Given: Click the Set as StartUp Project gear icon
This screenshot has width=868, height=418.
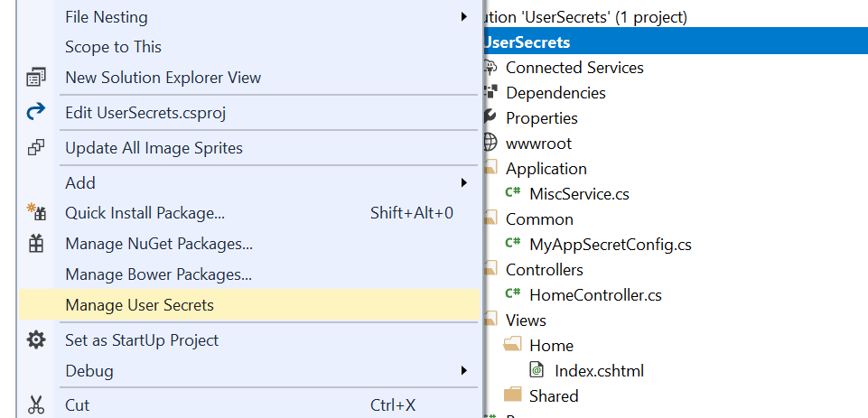Looking at the screenshot, I should 36,339.
